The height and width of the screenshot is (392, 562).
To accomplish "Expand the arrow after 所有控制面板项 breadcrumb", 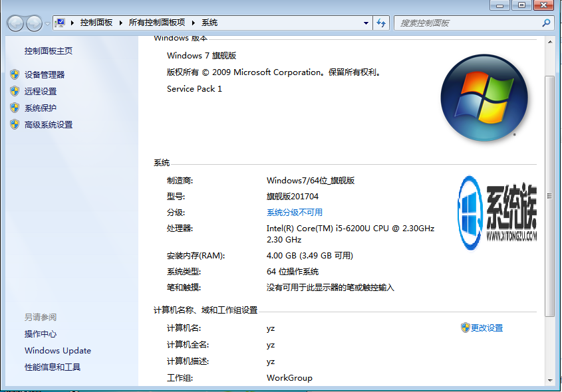I will pos(194,23).
